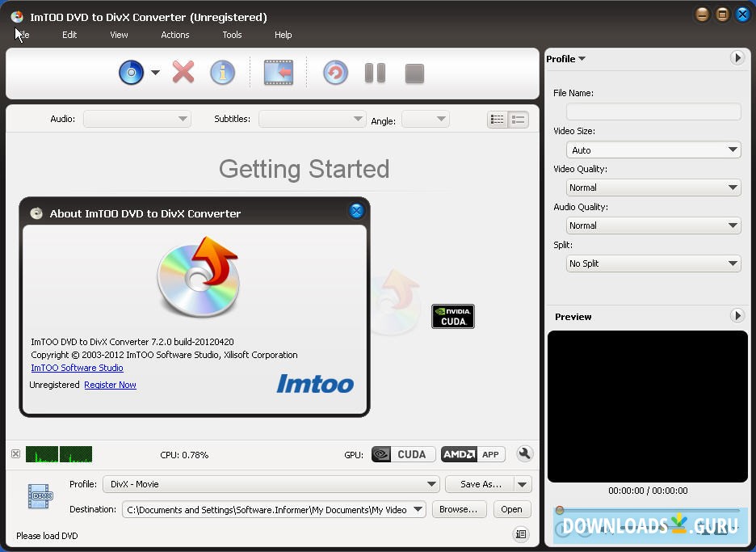Open the Tools menu

point(232,35)
